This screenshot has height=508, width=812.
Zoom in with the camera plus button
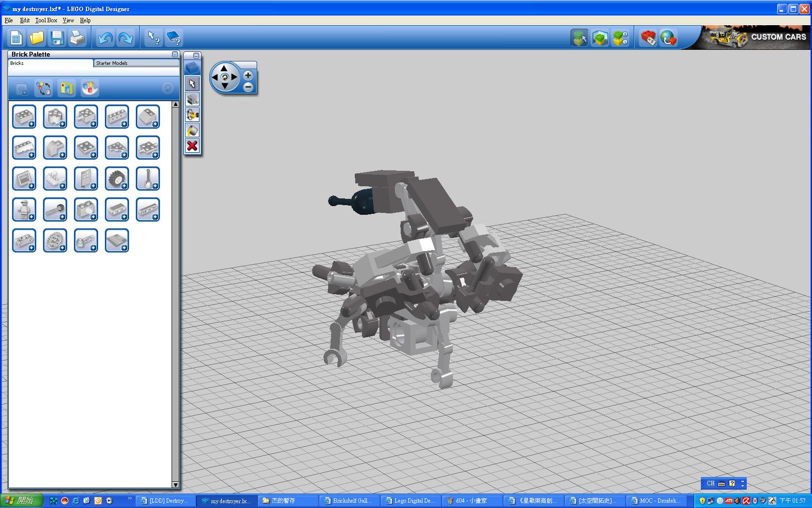(248, 75)
